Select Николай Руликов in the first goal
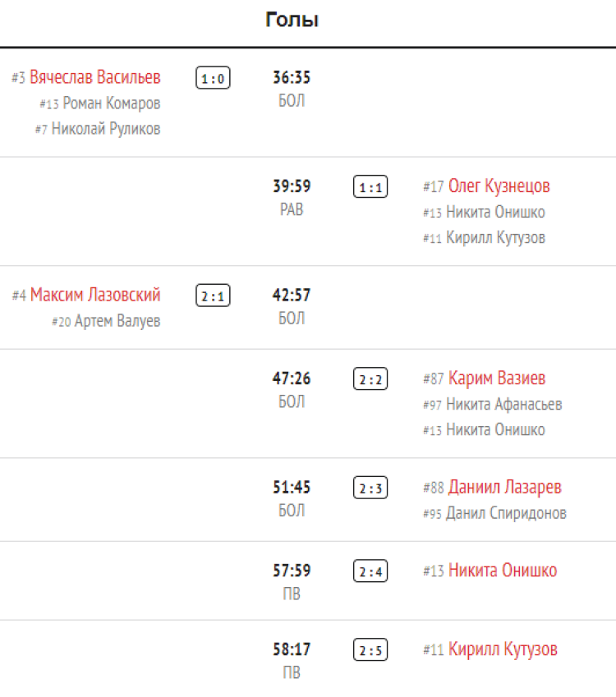This screenshot has height=697, width=616. pyautogui.click(x=106, y=129)
